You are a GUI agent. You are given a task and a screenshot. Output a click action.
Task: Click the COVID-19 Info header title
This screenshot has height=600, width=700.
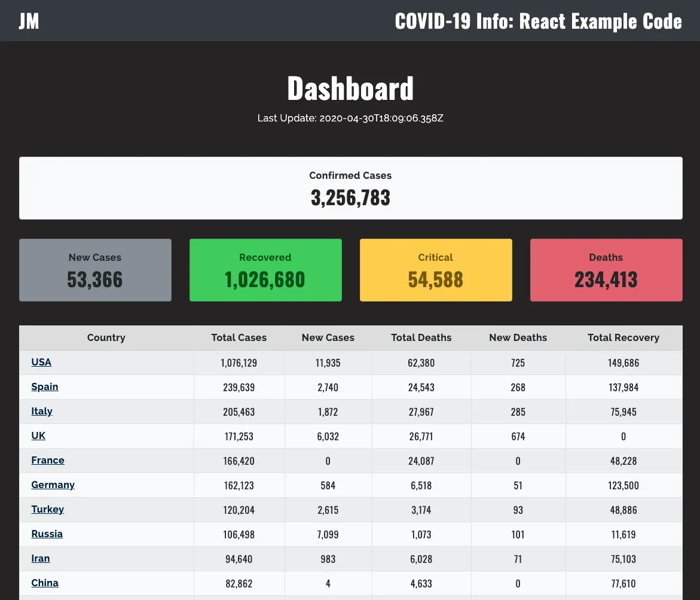pos(538,21)
